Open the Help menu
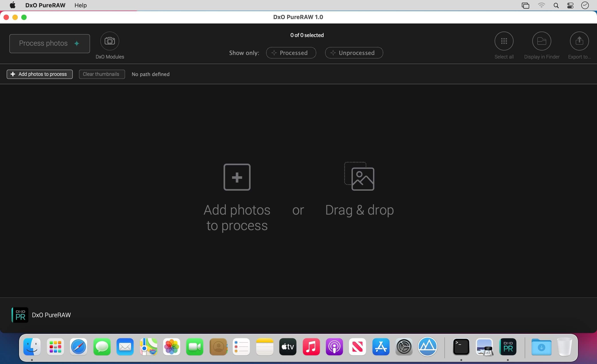 [x=81, y=5]
